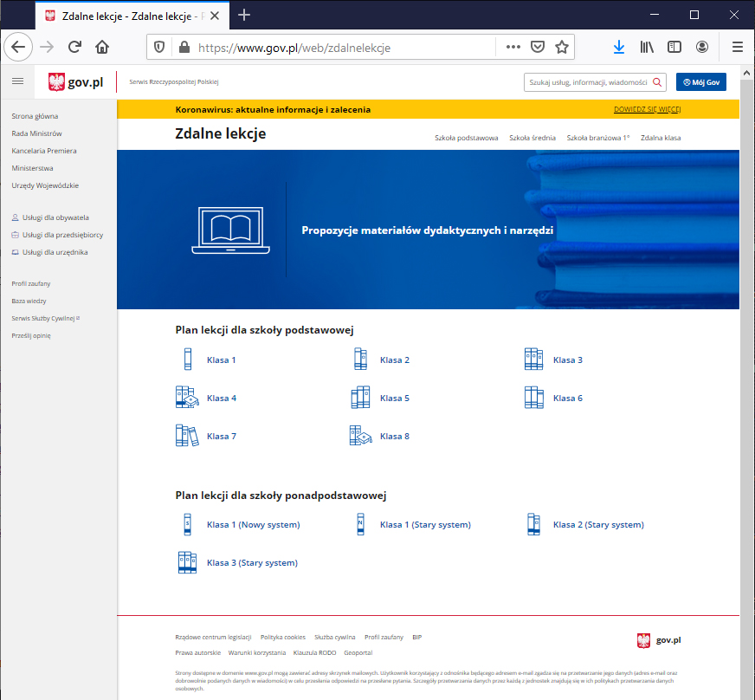Image resolution: width=755 pixels, height=700 pixels.
Task: Click the Klasa 4 books icon
Action: click(187, 398)
